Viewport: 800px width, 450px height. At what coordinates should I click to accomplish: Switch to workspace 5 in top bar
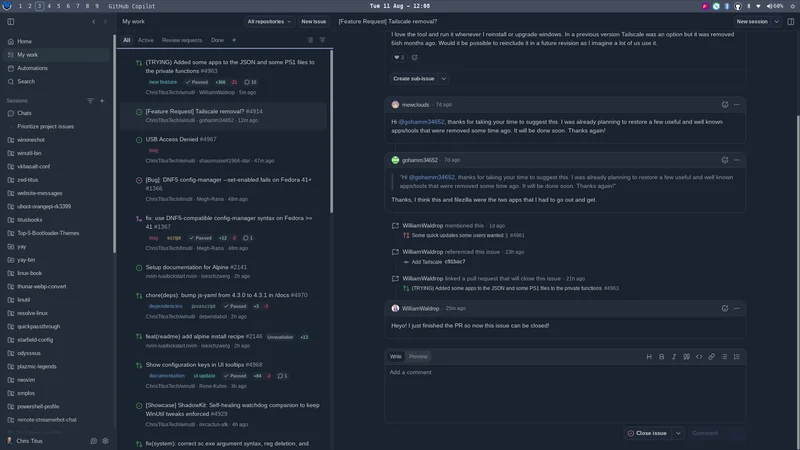coord(59,6)
